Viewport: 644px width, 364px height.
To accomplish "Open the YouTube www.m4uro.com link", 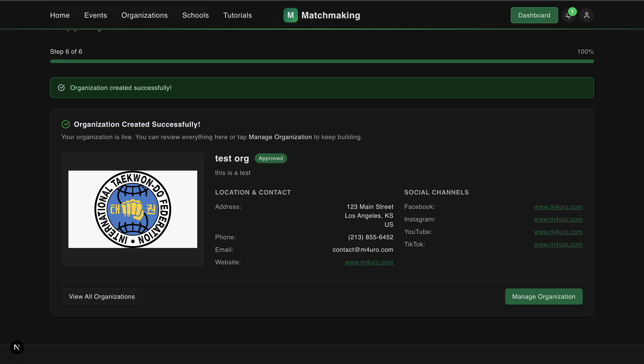I will click(x=558, y=232).
